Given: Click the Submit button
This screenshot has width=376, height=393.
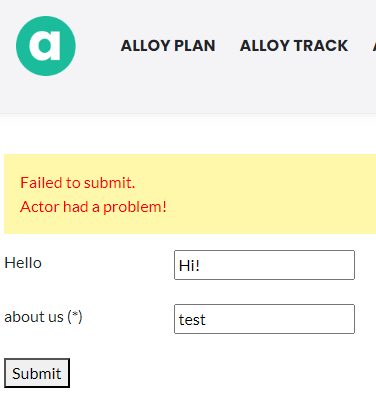Looking at the screenshot, I should 37,373.
